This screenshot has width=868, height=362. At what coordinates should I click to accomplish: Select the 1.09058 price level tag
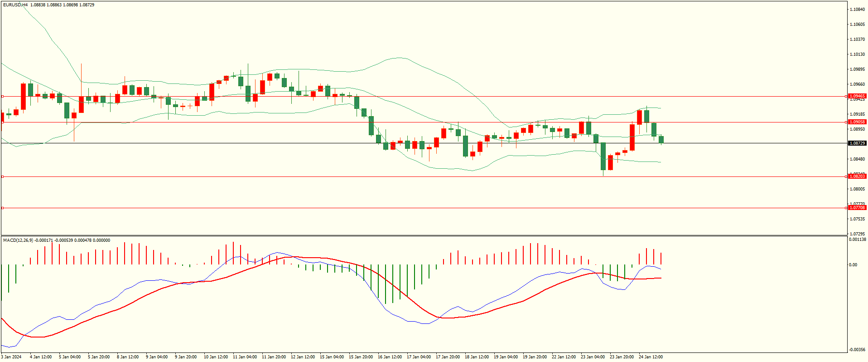click(857, 122)
